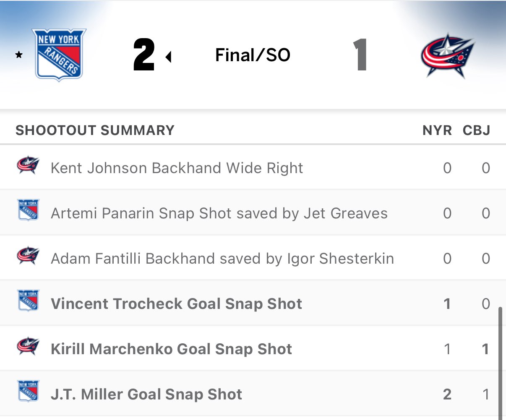
Task: Select the Final/SO game status text
Action: click(x=253, y=55)
